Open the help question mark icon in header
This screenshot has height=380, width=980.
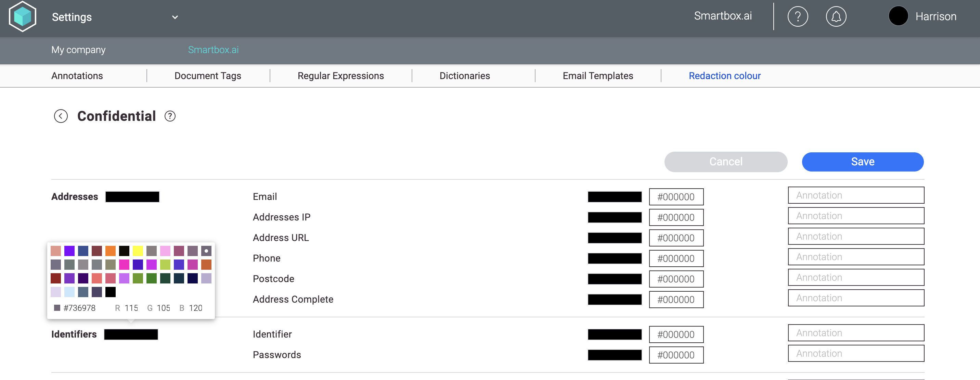point(797,16)
